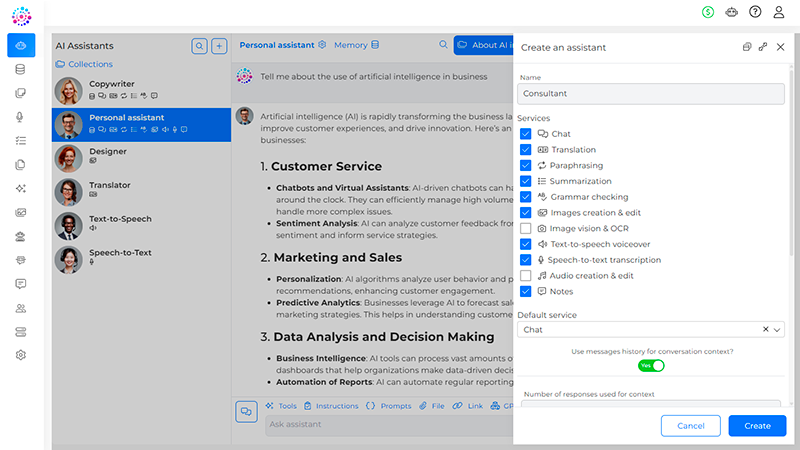The width and height of the screenshot is (800, 450).
Task: Open the database icon in left sidebar
Action: click(20, 69)
